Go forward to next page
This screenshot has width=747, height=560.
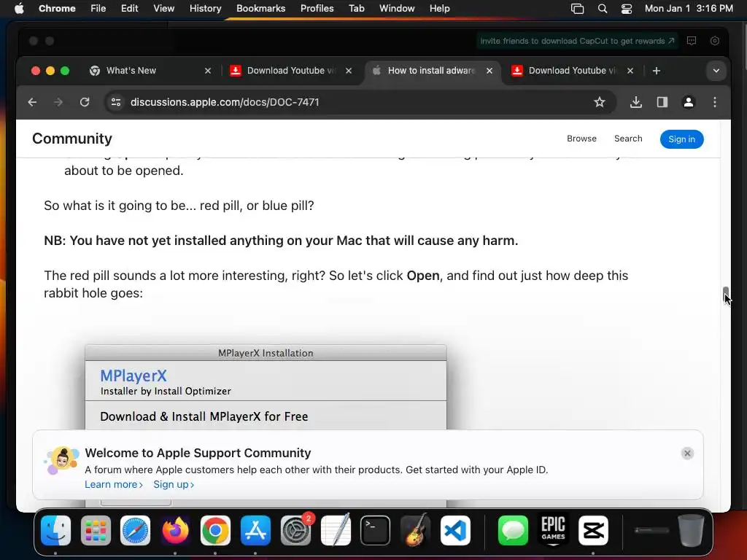(x=58, y=102)
